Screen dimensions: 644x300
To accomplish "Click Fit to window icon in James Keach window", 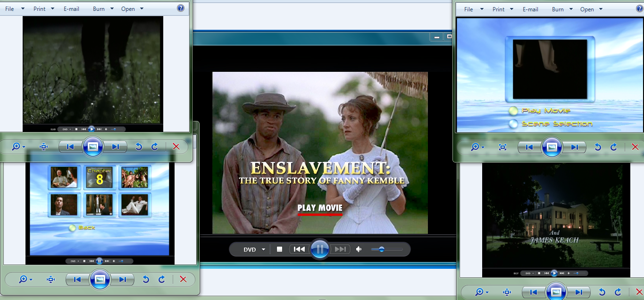I will 507,291.
